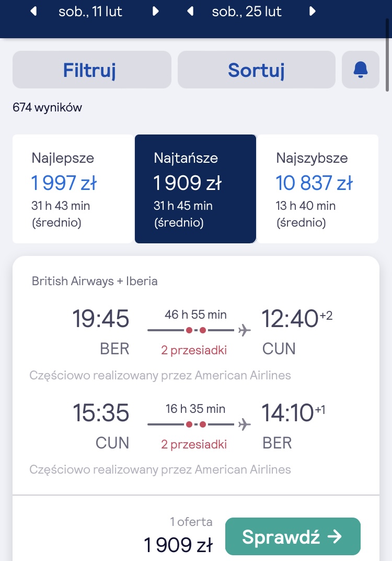392x561 pixels.
Task: Click the sob., 11 lut departure date
Action: 90,12
